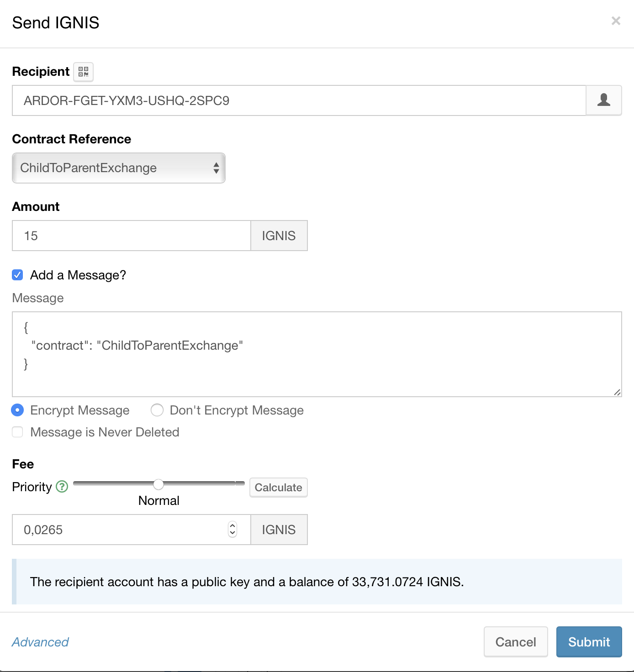Focus the Amount input field
This screenshot has width=634, height=672.
pyautogui.click(x=132, y=236)
